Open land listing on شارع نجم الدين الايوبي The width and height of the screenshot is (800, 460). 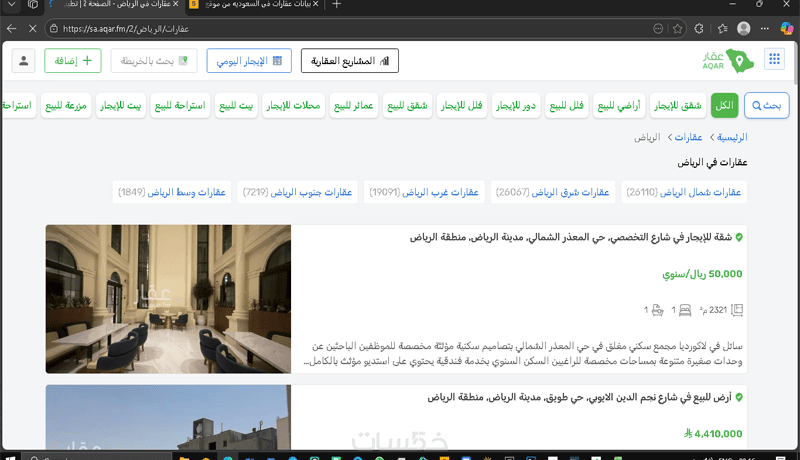pos(579,397)
